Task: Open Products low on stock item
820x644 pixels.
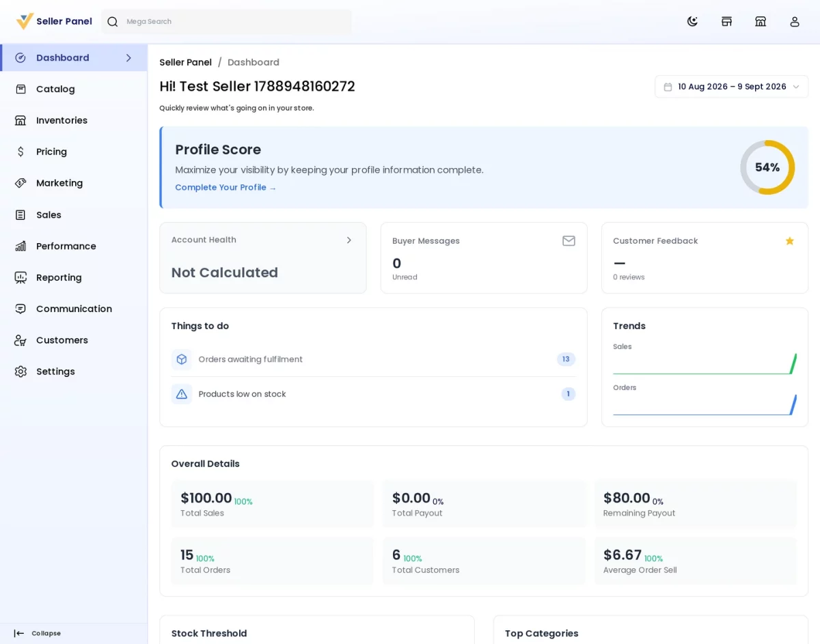Action: click(x=373, y=394)
